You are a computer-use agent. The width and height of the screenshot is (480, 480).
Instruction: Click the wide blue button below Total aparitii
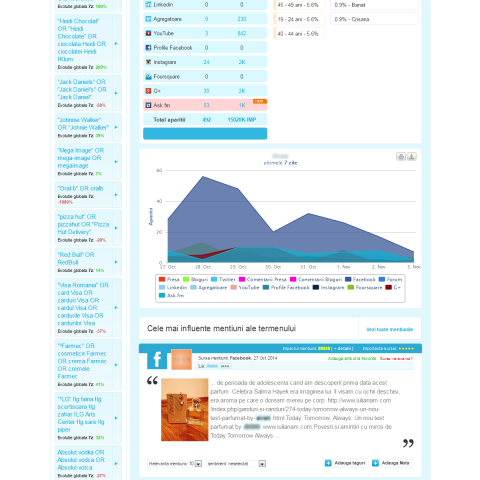pyautogui.click(x=205, y=134)
